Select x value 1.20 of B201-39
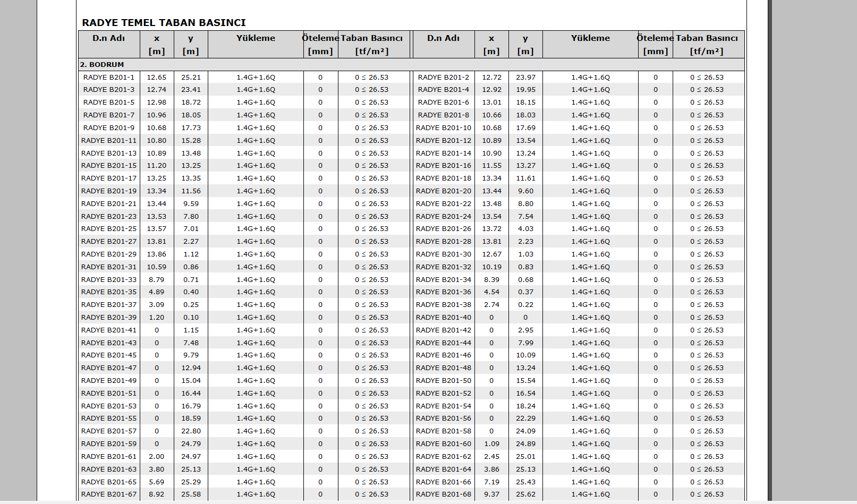The width and height of the screenshot is (857, 504). click(157, 318)
